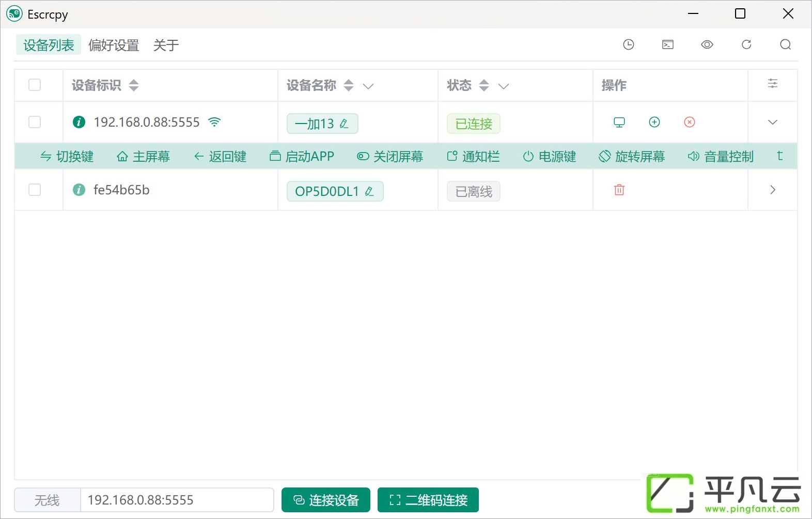Maximize the Escrcpy window

click(x=740, y=13)
